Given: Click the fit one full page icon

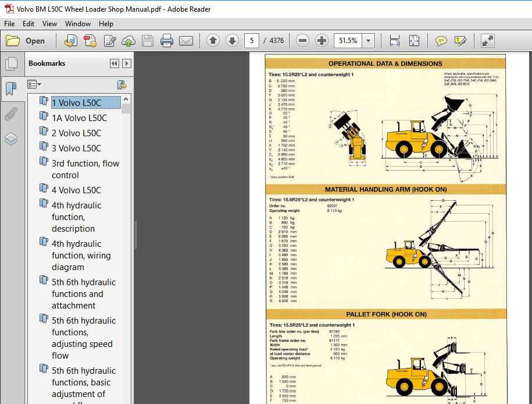Looking at the screenshot, I should (414, 41).
